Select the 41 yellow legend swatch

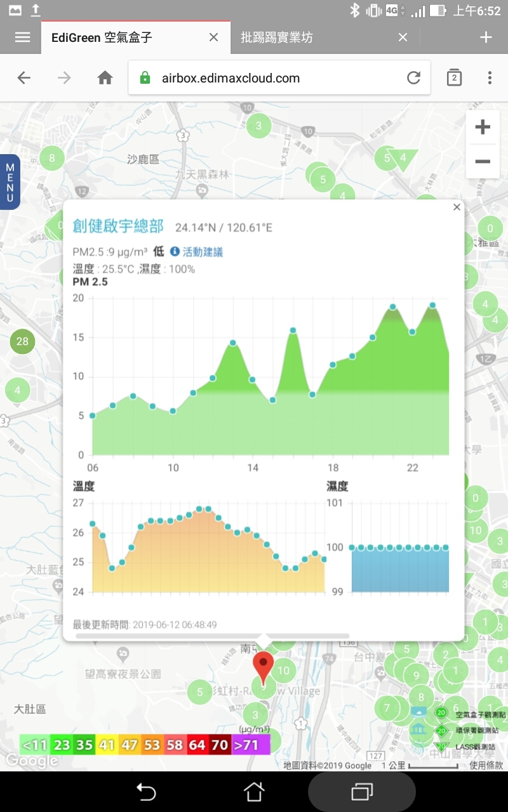[107, 744]
